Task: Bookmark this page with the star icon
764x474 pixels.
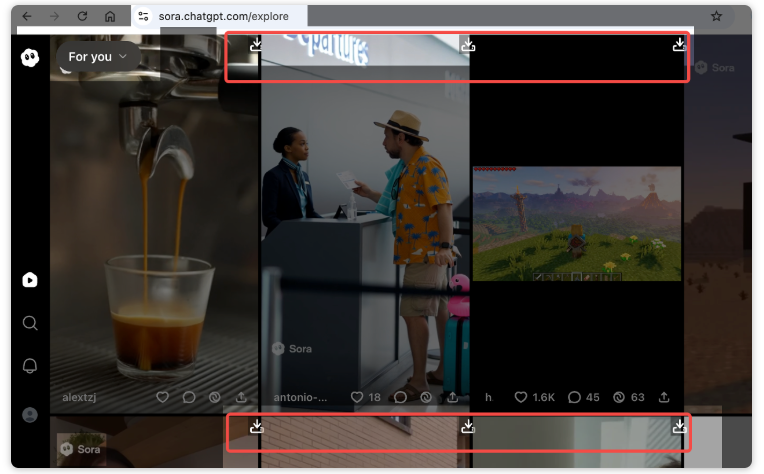Action: click(716, 16)
